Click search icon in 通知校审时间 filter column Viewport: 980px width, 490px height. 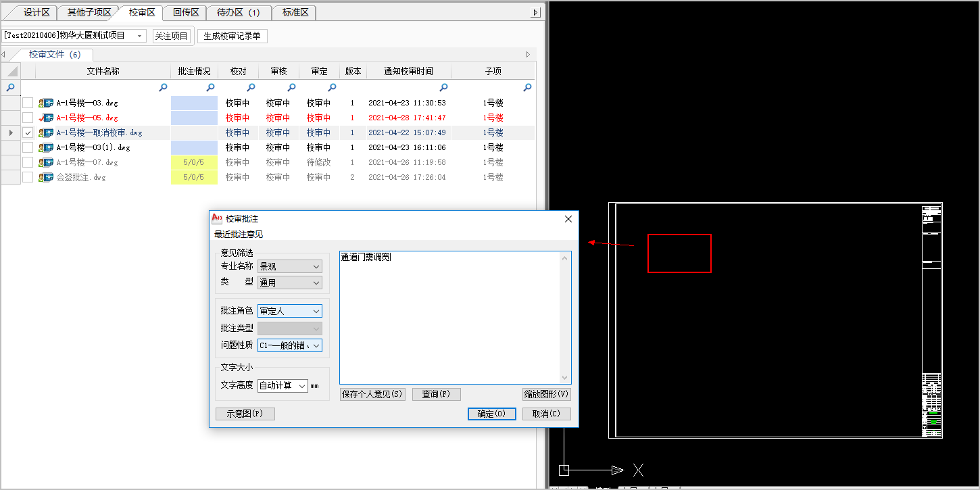click(443, 88)
